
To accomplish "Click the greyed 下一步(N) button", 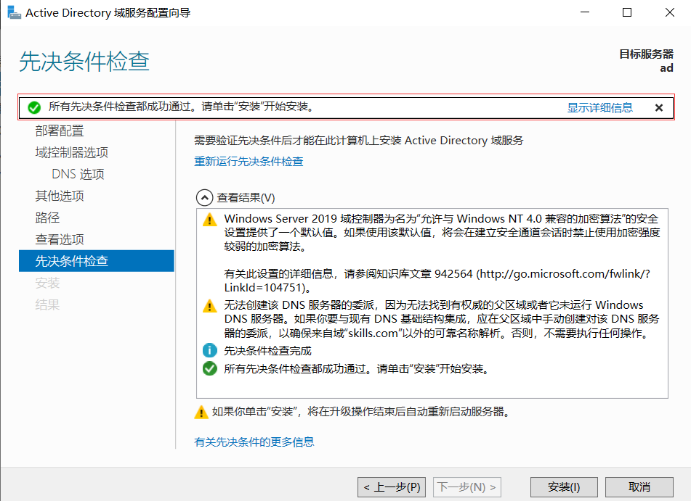I will (467, 487).
